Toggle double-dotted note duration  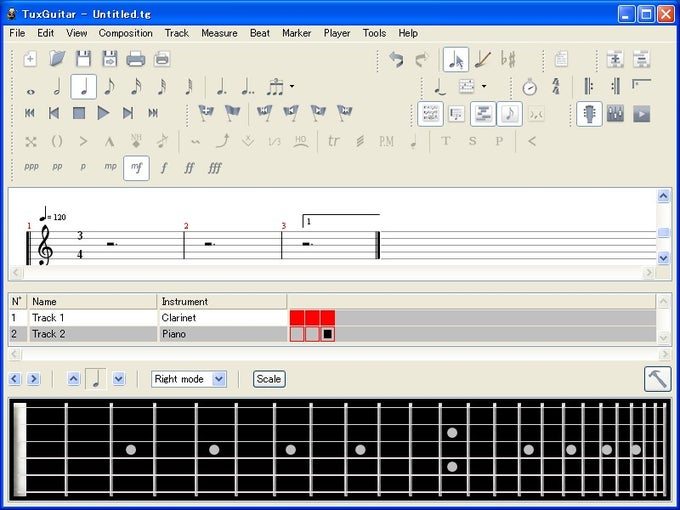pyautogui.click(x=248, y=87)
